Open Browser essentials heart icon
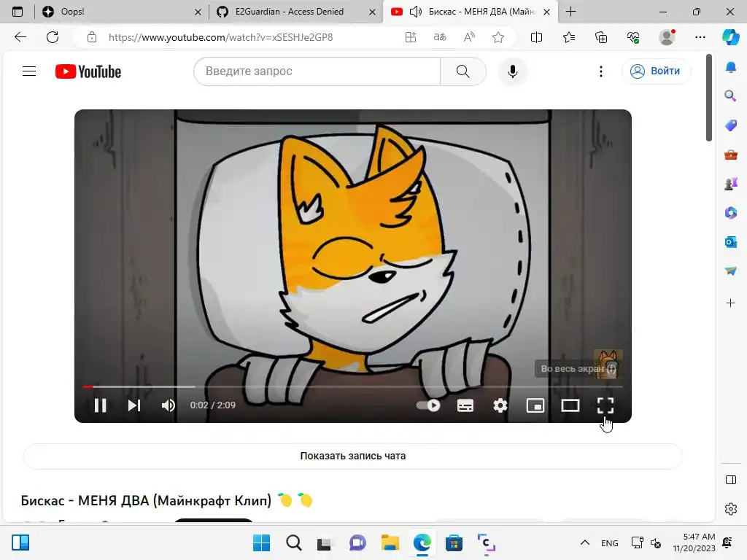Viewport: 747px width, 560px height. [x=633, y=37]
